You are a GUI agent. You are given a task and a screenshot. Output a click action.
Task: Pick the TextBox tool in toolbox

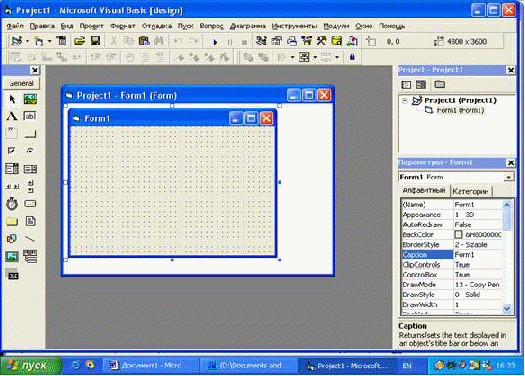[30, 117]
